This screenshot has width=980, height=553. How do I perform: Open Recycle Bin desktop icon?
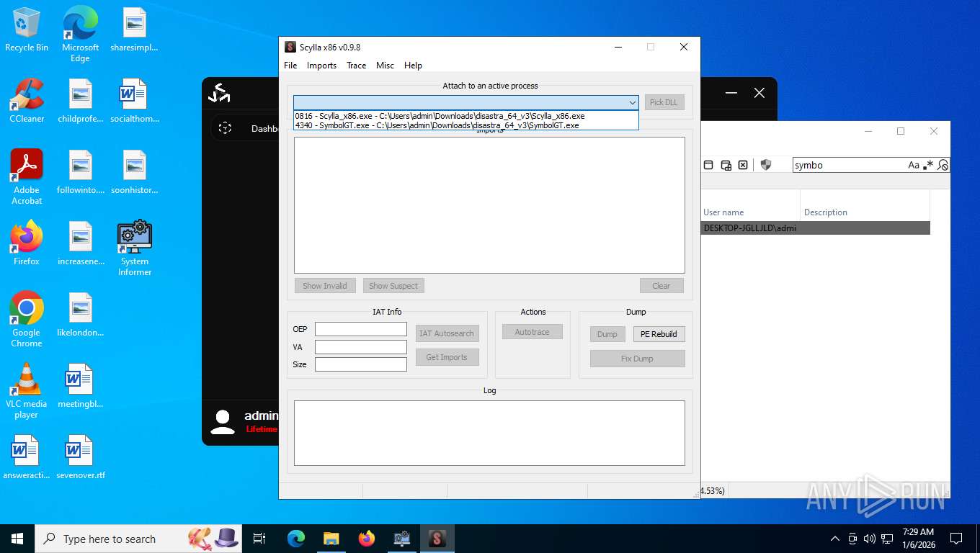point(27,30)
